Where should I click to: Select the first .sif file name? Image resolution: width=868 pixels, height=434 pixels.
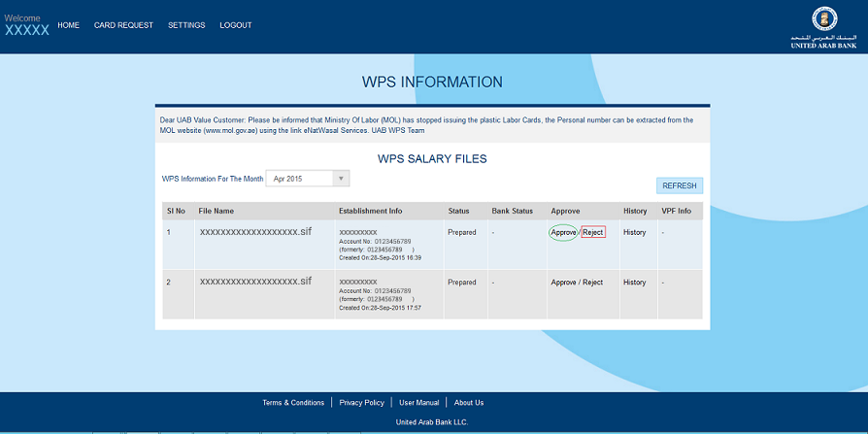[x=255, y=233]
